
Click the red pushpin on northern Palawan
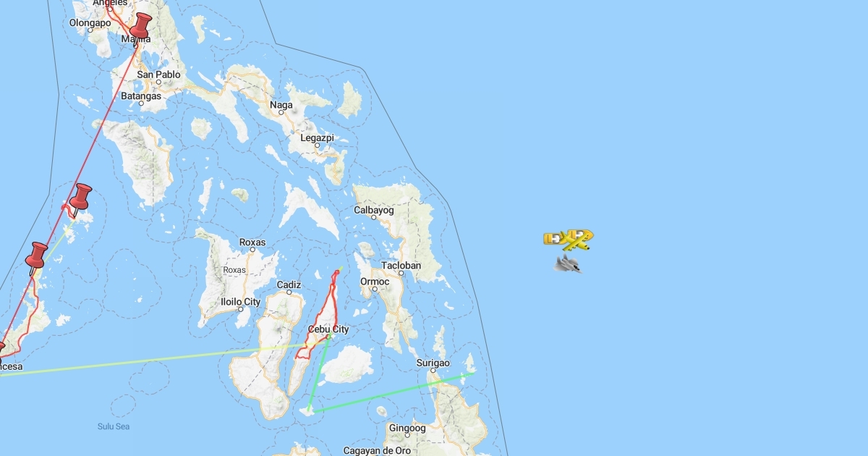(x=35, y=256)
